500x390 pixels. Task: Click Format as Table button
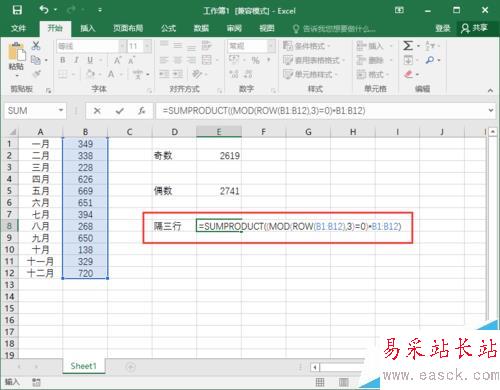tap(314, 60)
